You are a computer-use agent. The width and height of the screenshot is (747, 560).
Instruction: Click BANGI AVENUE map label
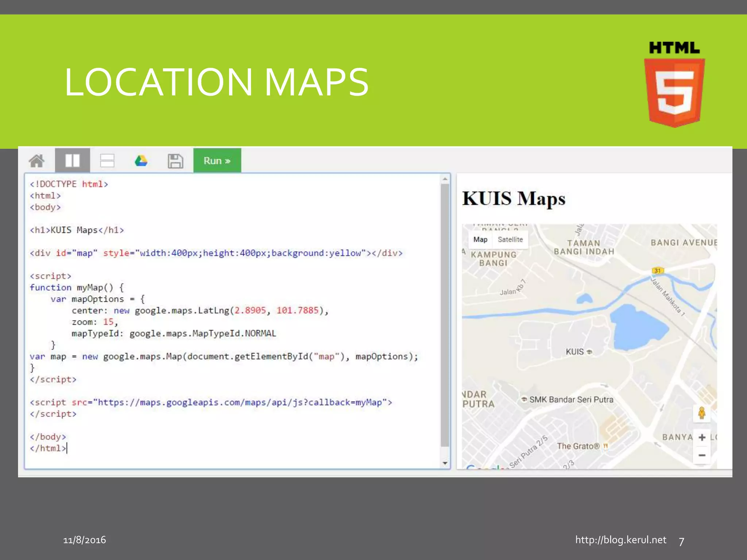pyautogui.click(x=684, y=243)
